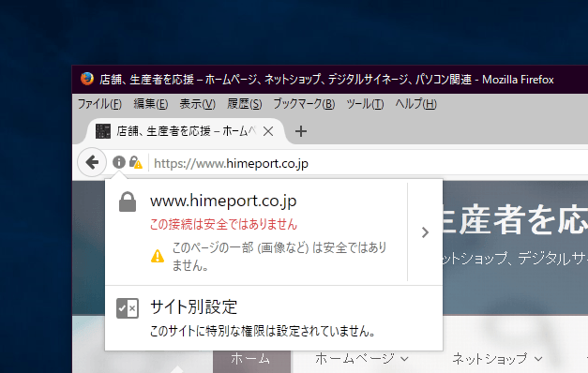Screen dimensions: 588x373
Task: Open the ツール(T) menu
Action: click(365, 104)
